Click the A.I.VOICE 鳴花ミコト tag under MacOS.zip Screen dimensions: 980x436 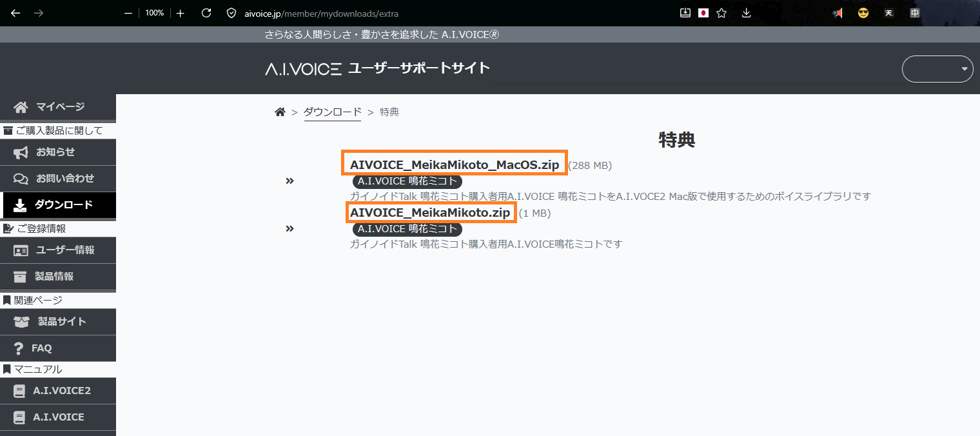pyautogui.click(x=407, y=181)
